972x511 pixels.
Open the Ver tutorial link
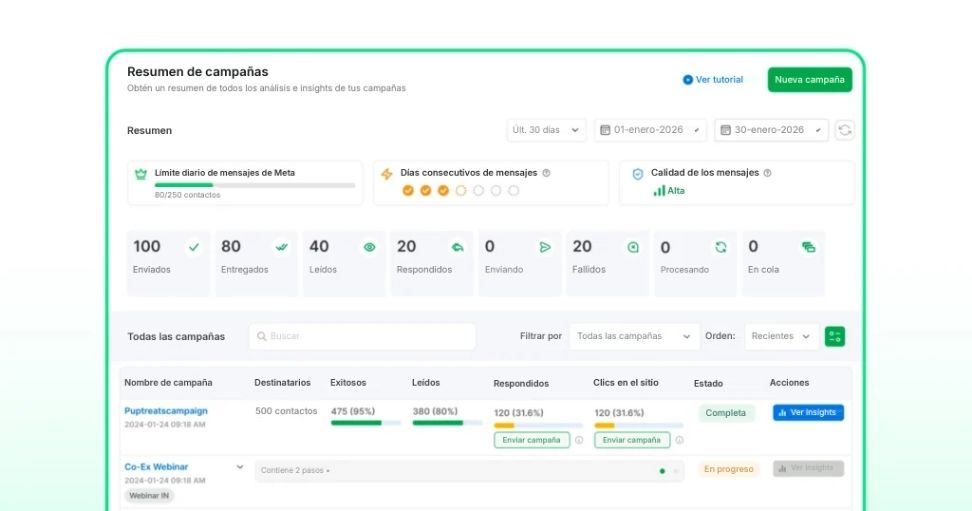pyautogui.click(x=713, y=79)
